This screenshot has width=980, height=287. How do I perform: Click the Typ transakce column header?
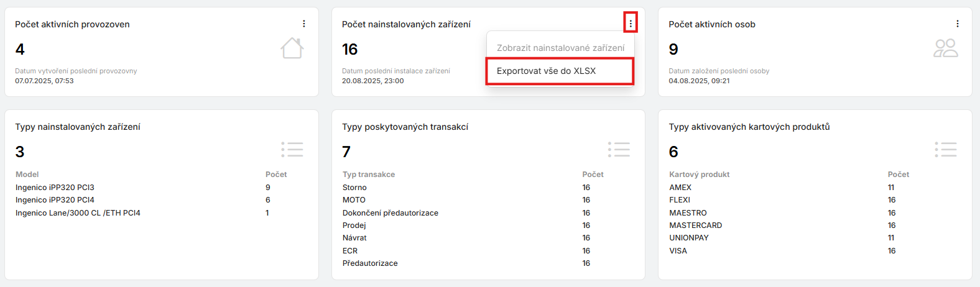click(x=369, y=175)
